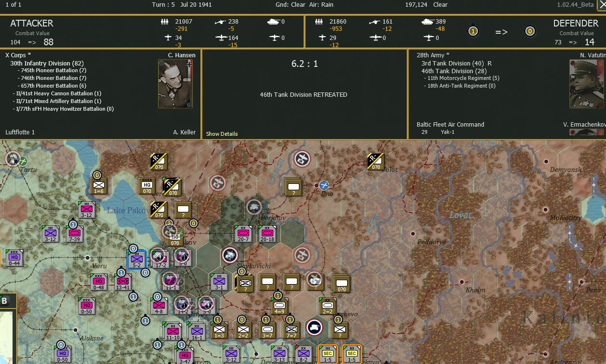Click the Show Details link

point(221,134)
